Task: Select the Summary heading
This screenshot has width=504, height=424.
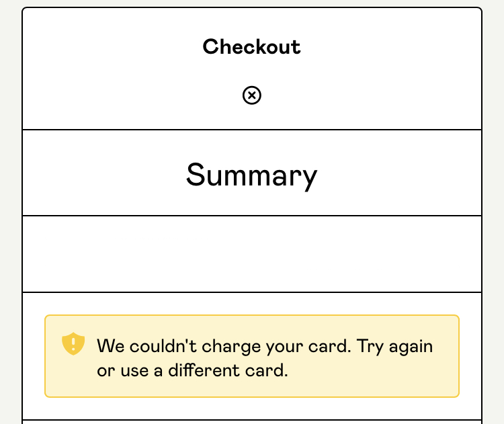Action: (251, 175)
